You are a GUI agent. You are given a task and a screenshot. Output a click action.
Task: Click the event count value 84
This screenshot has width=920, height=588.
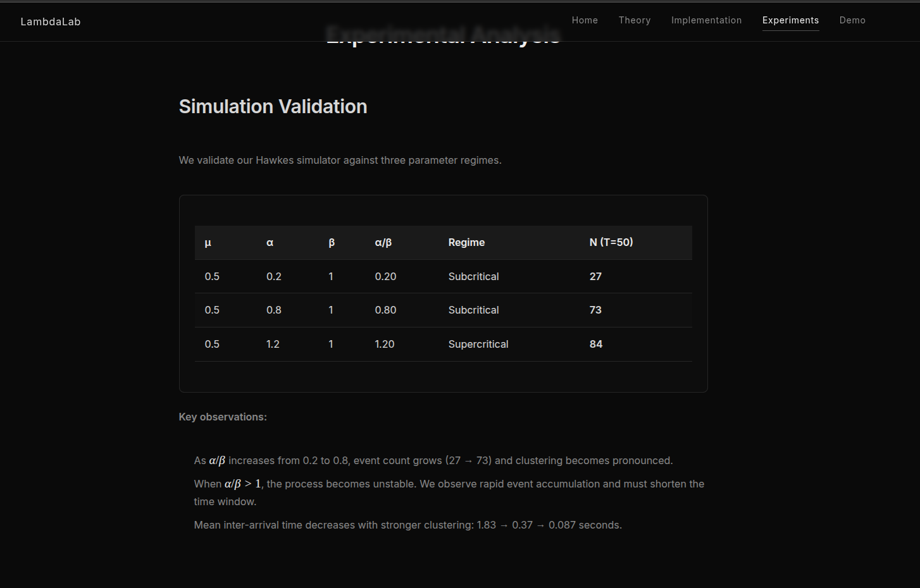click(x=595, y=345)
